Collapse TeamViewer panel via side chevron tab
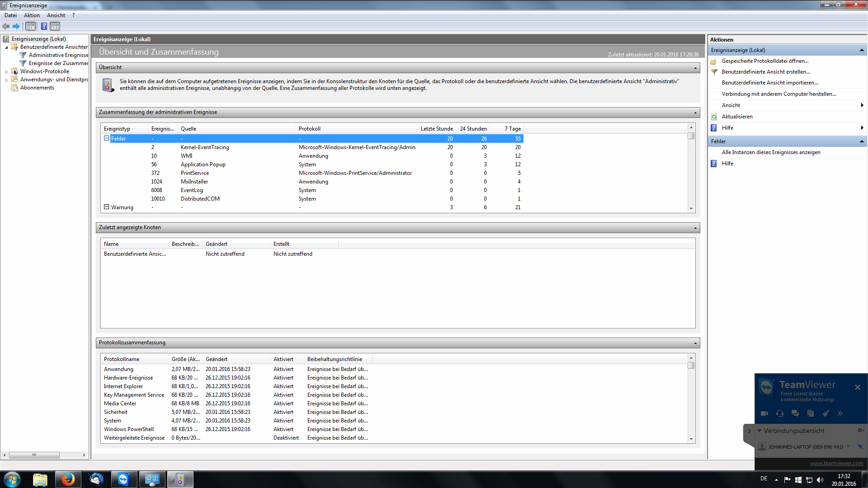Viewport: 868px width, 488px height. tap(749, 431)
